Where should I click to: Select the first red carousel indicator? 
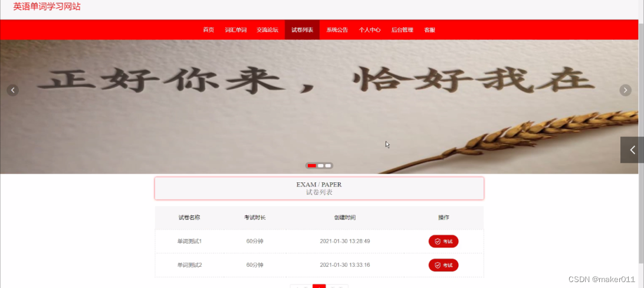(x=312, y=166)
